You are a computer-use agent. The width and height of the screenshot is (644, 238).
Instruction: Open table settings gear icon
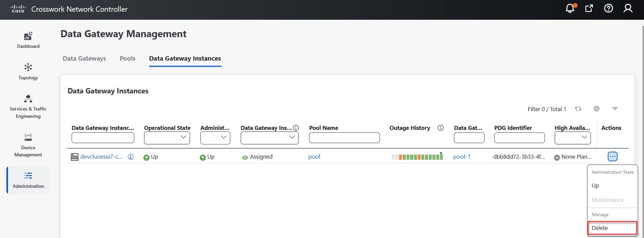coord(596,109)
